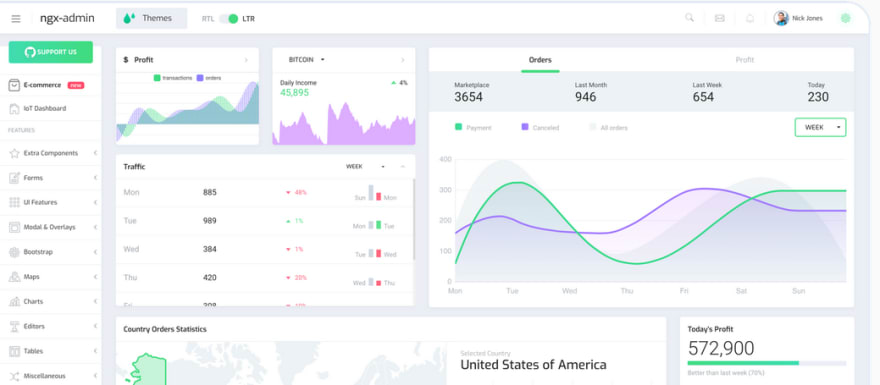Open Miscellaneous in sidebar menu

pos(51,376)
